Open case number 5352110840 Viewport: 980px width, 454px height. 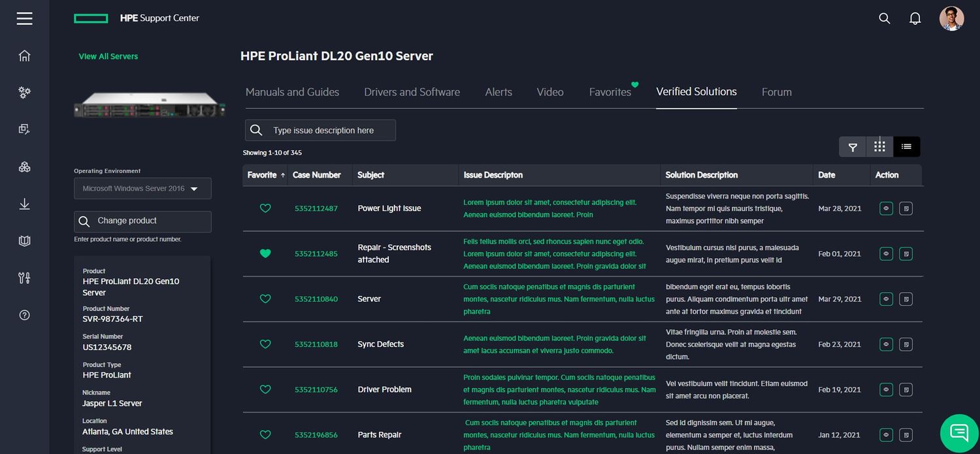point(316,299)
